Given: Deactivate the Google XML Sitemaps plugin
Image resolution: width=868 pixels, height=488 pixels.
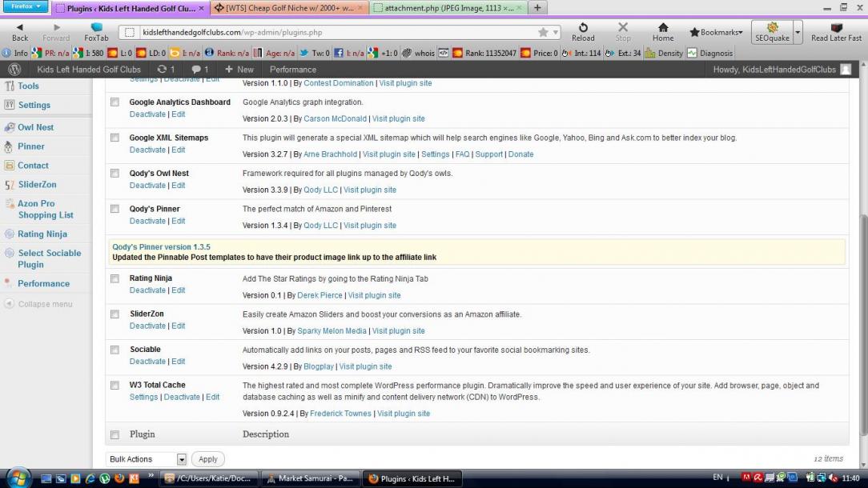Looking at the screenshot, I should pyautogui.click(x=147, y=150).
